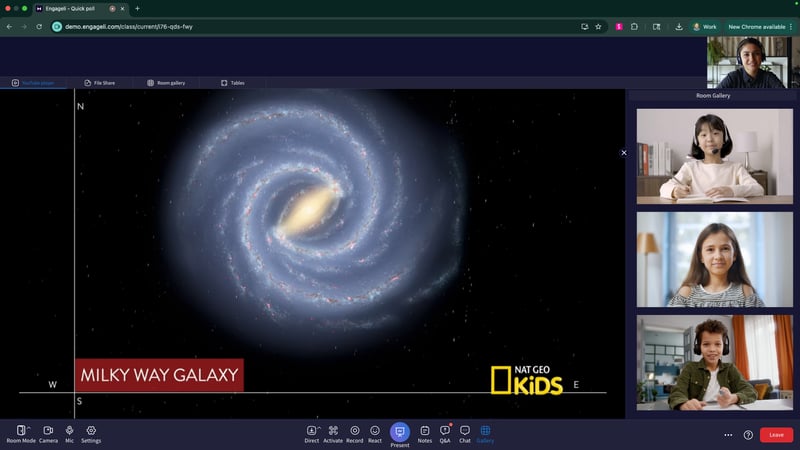
Task: Start recording with the Record icon
Action: coord(354,430)
